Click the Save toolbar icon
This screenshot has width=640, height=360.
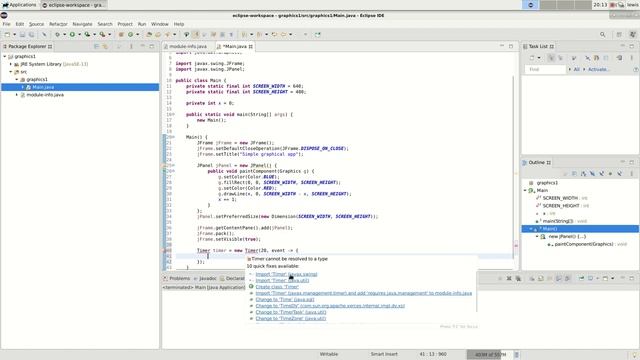pos(22,35)
